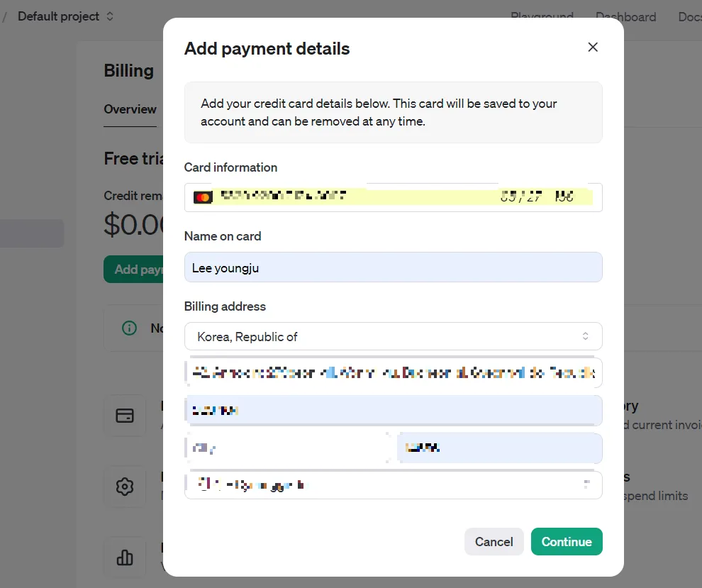Screen dimensions: 702x588
Task: Click the Cancel button
Action: pyautogui.click(x=494, y=542)
